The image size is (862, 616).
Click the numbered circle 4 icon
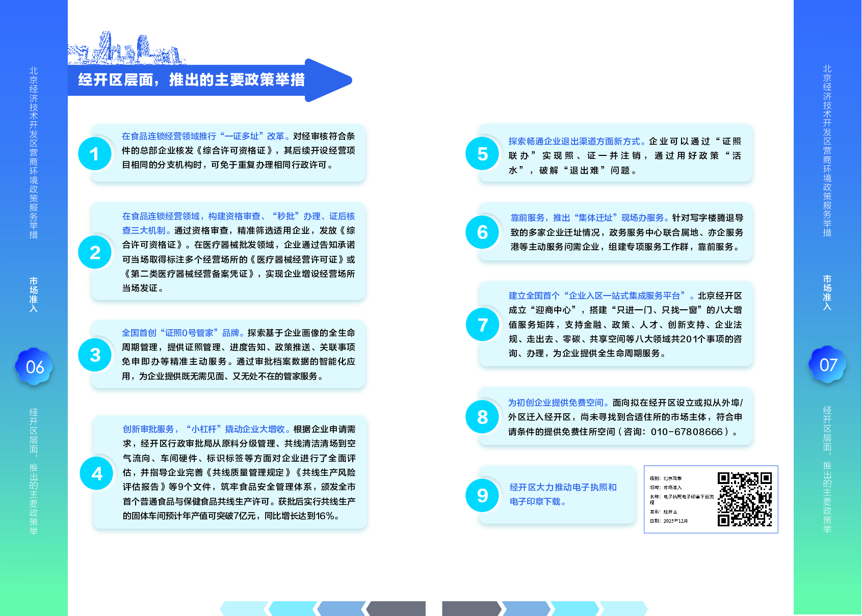pos(96,474)
